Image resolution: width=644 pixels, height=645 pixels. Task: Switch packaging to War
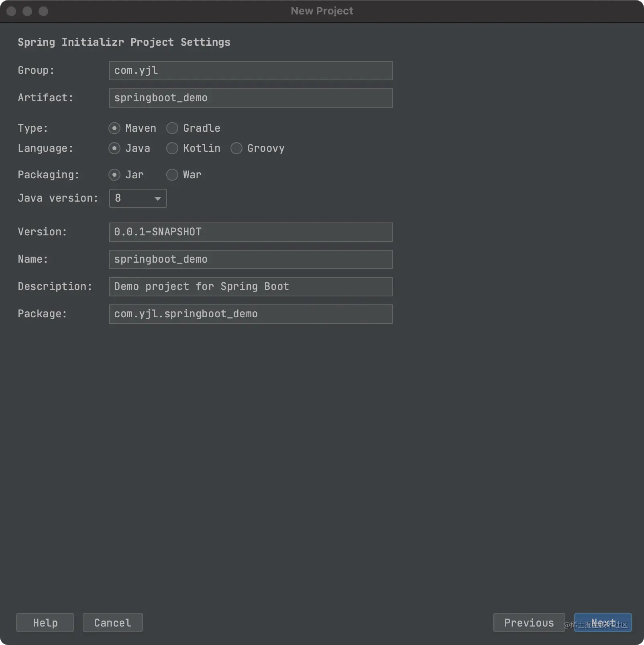pyautogui.click(x=172, y=175)
